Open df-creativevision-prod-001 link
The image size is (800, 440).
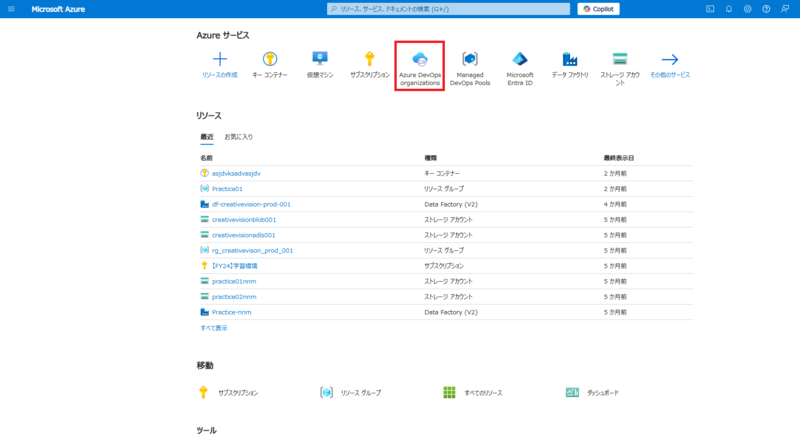click(x=251, y=204)
